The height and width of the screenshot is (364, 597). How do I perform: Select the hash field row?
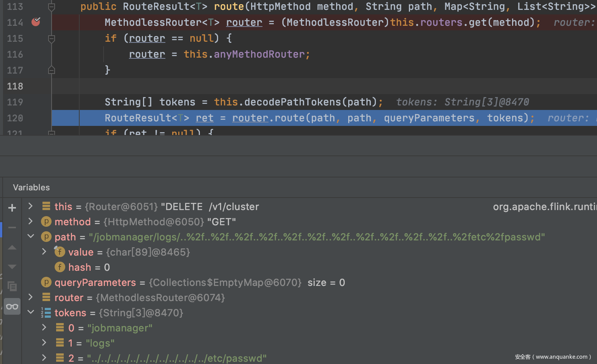(x=80, y=267)
